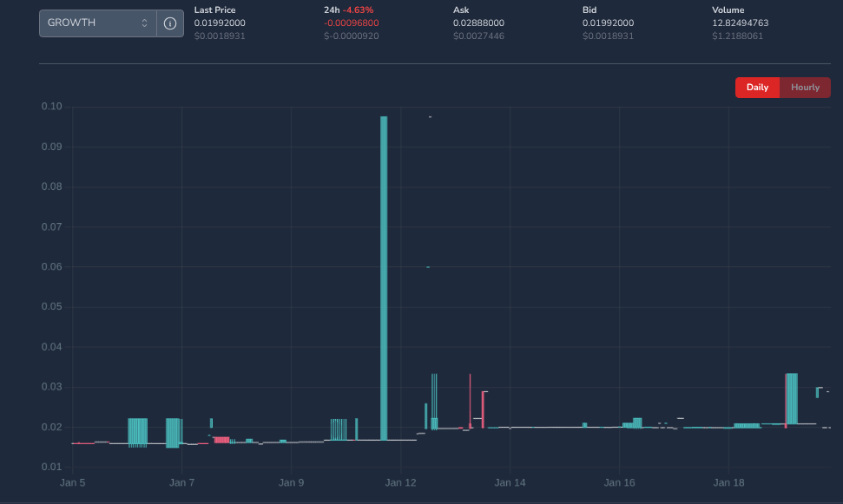
Task: Click the small green tick at 0.06 level
Action: [x=428, y=267]
